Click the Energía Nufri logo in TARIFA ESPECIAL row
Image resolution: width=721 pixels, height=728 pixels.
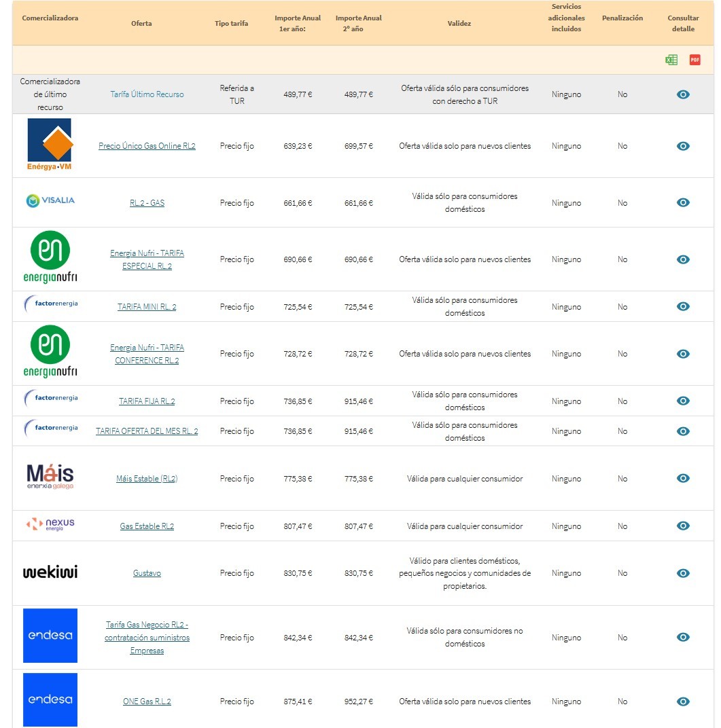(50, 257)
